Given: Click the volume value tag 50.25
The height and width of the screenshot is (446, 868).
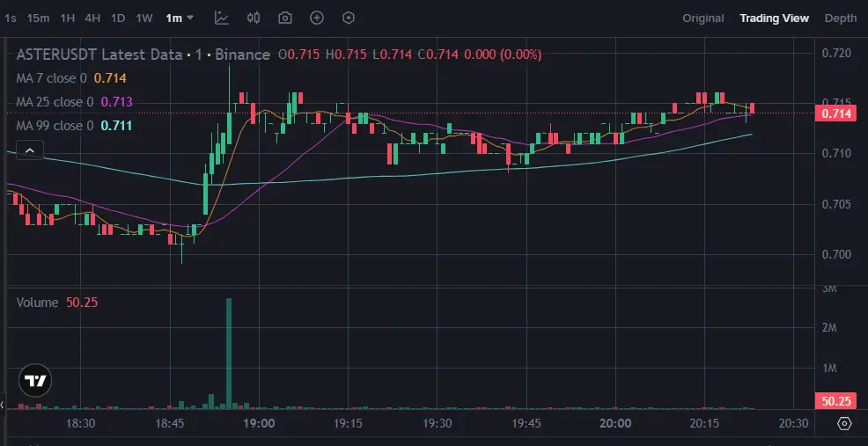Looking at the screenshot, I should pos(836,401).
